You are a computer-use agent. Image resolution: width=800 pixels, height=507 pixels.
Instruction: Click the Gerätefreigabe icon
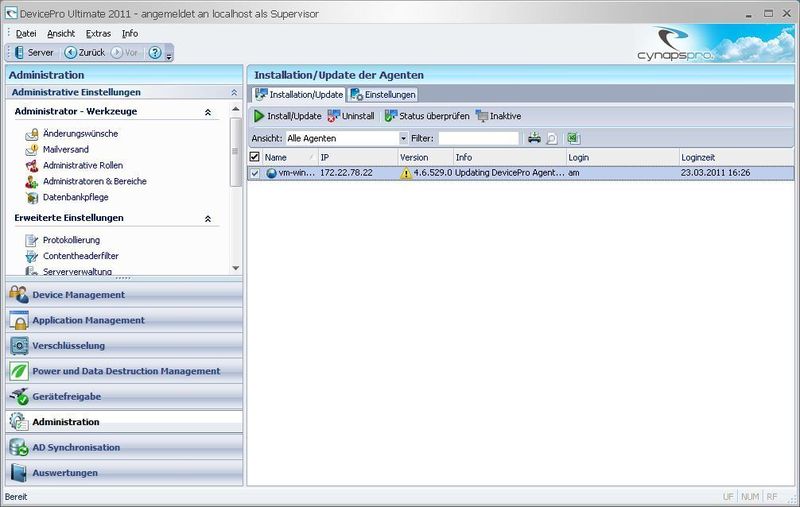click(x=19, y=396)
